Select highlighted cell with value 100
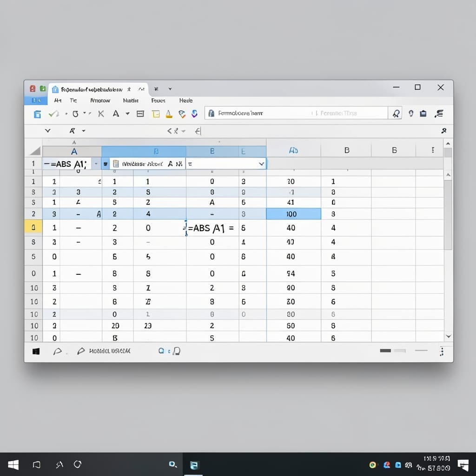This screenshot has width=476, height=476. (294, 214)
